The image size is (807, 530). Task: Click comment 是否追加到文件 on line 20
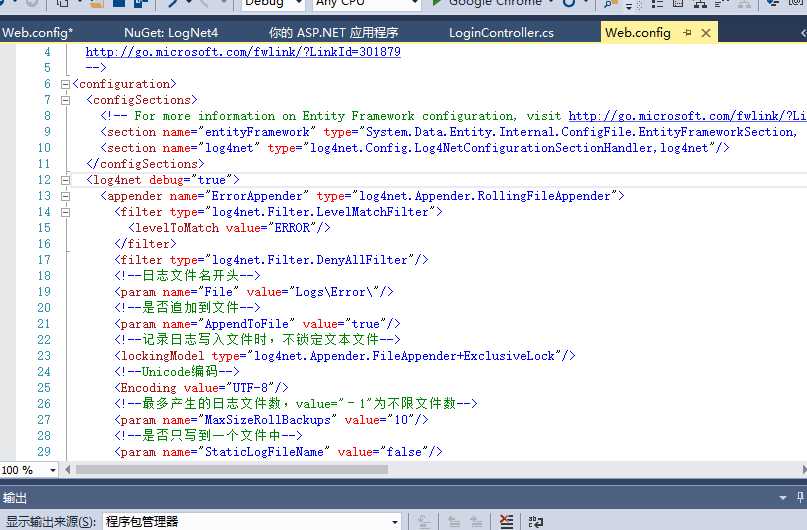187,308
